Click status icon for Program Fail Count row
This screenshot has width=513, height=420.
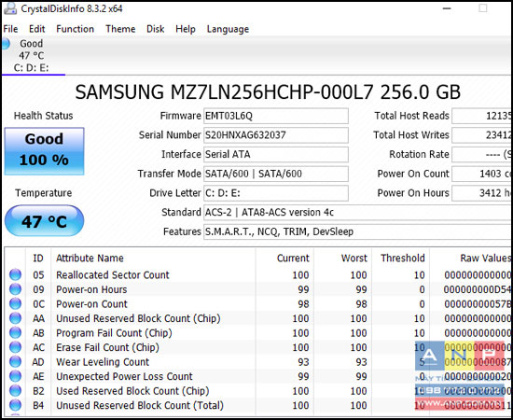click(x=15, y=332)
